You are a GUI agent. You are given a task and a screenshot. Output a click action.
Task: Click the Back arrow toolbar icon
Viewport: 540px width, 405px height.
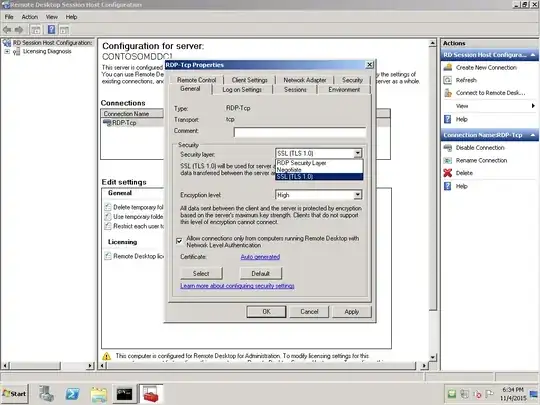pyautogui.click(x=7, y=30)
